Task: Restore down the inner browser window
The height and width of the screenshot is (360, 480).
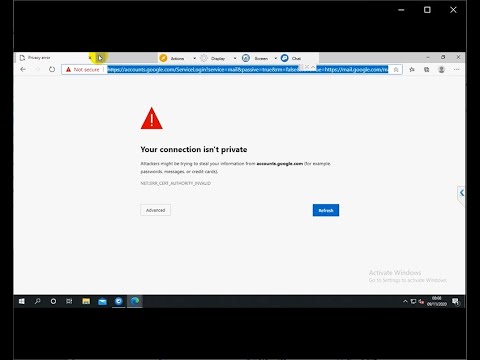Action: tap(443, 57)
